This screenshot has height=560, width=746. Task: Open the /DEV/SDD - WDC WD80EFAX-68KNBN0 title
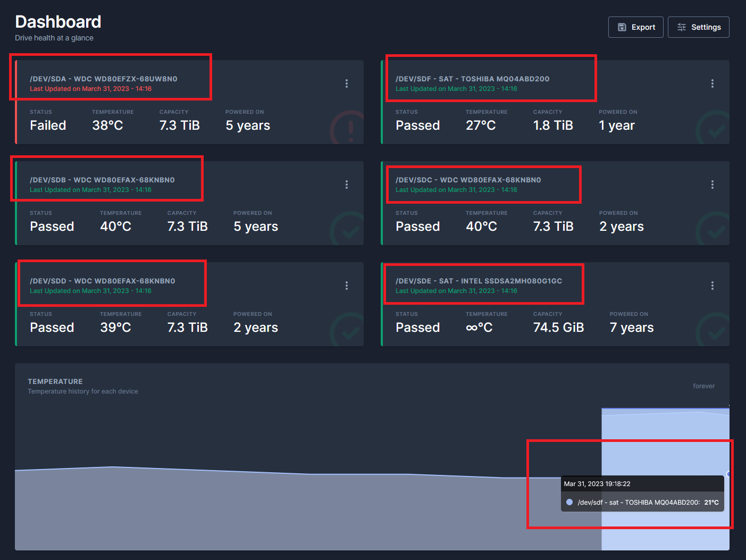[103, 281]
